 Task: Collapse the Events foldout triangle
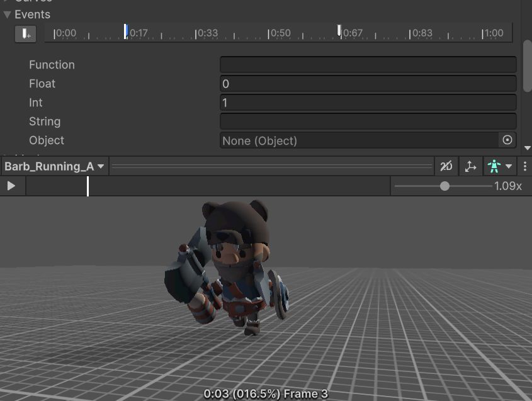[8, 14]
